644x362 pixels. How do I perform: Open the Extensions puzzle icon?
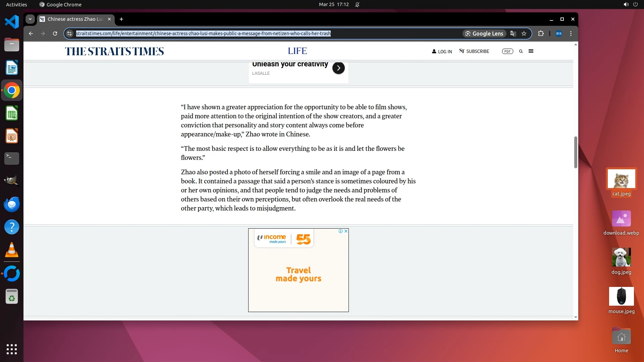click(x=541, y=34)
